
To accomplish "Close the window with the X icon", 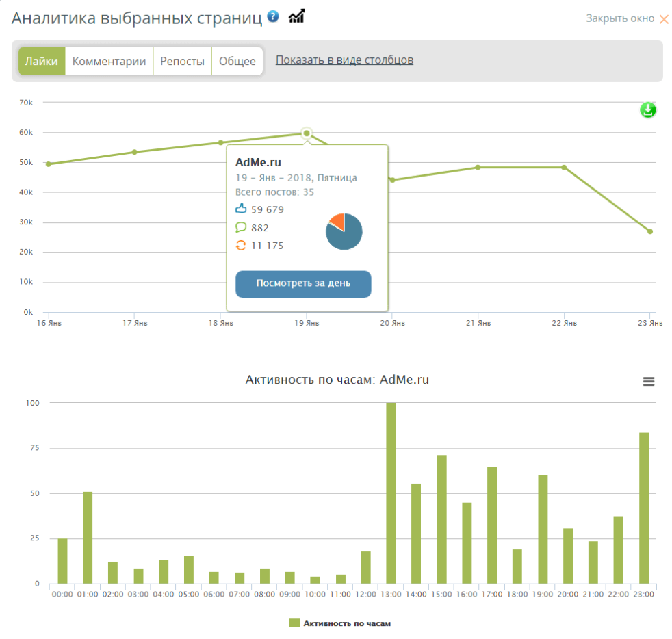I will pyautogui.click(x=663, y=19).
